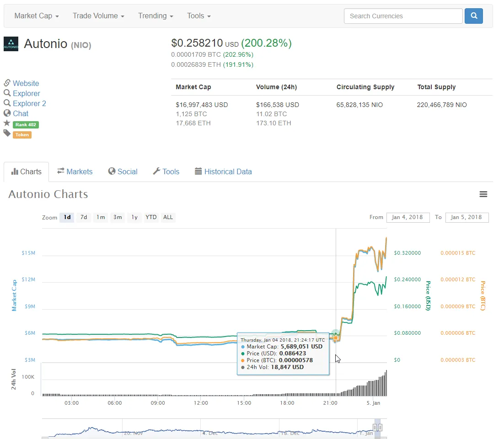Click the Price (USD) axis label

click(428, 296)
